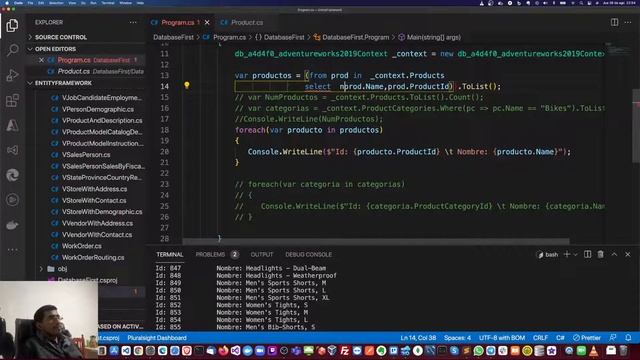Kill the terminal with trash icon
Image resolution: width=640 pixels, height=360 pixels.
click(600, 254)
